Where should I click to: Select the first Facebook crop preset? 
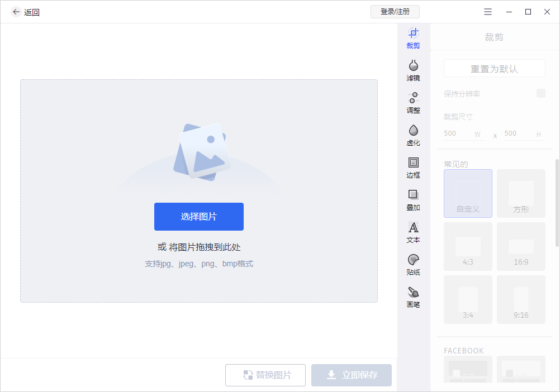click(x=468, y=369)
